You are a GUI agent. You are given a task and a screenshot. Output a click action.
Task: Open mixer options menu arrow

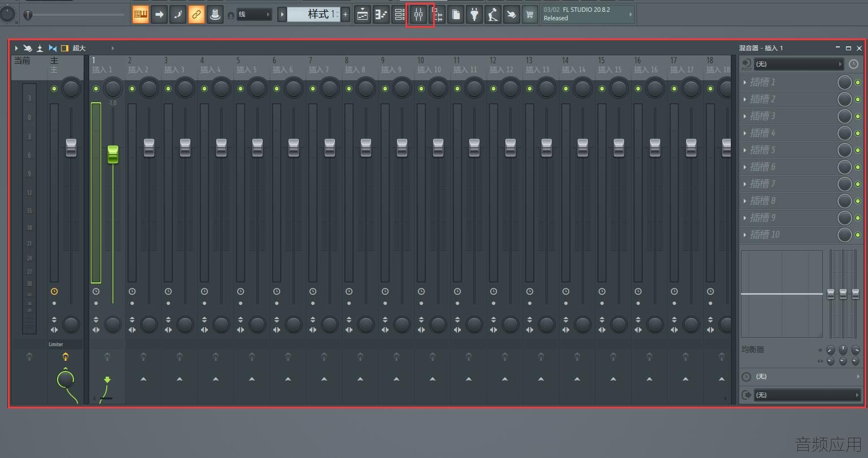[16, 49]
